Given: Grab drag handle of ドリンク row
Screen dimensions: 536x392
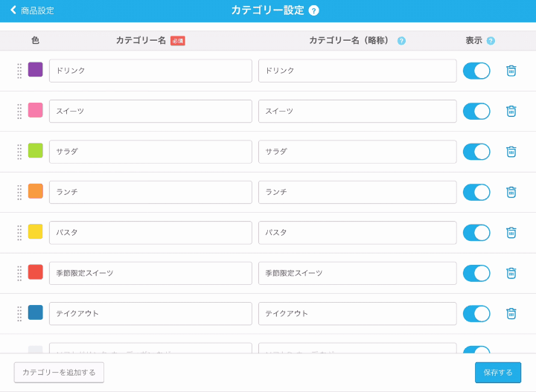Looking at the screenshot, I should [x=19, y=71].
